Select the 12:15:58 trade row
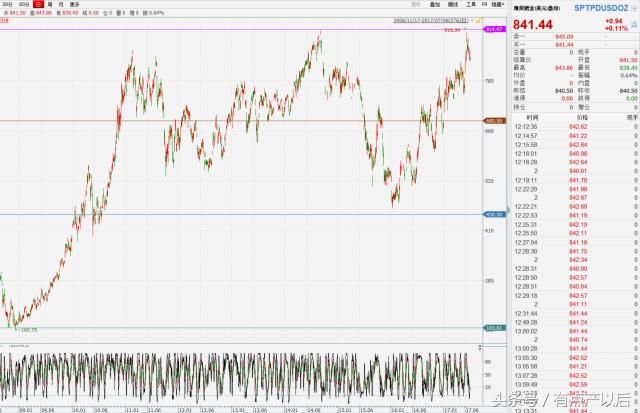 [x=576, y=145]
